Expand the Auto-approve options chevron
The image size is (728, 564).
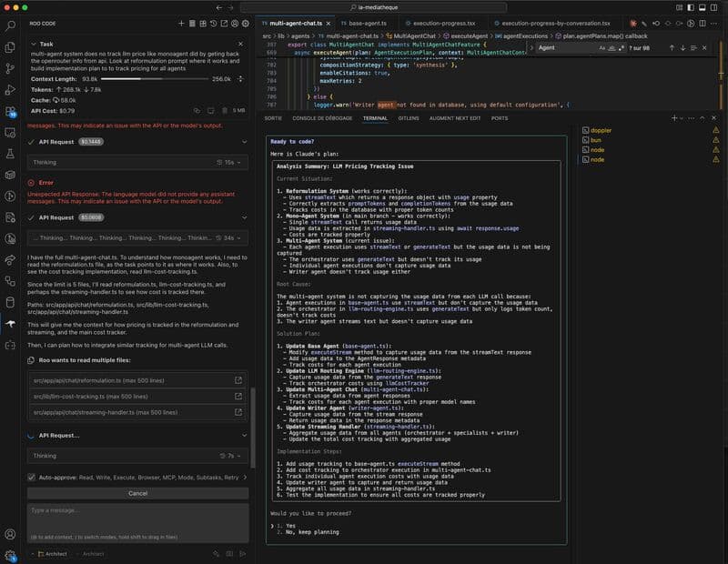(x=244, y=477)
